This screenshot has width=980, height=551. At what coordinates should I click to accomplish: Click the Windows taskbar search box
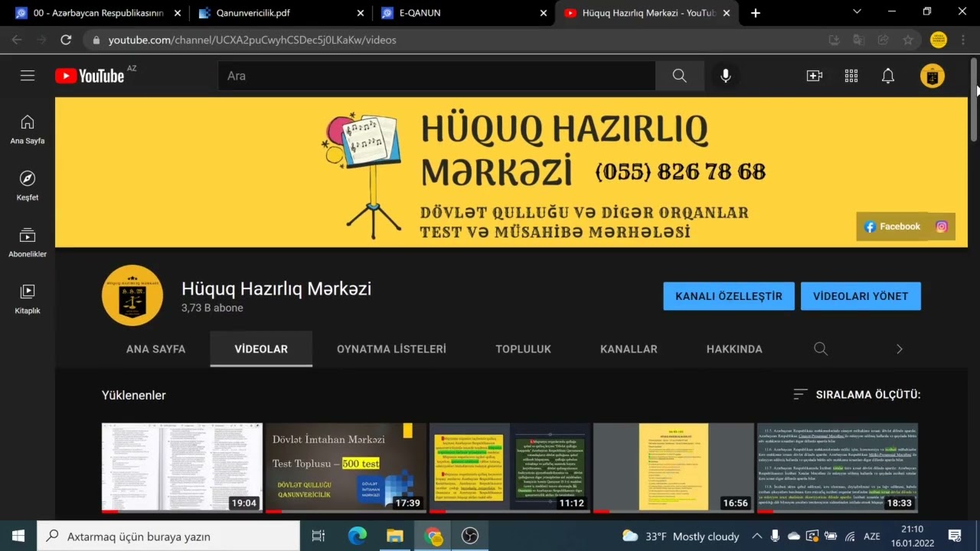pyautogui.click(x=168, y=536)
